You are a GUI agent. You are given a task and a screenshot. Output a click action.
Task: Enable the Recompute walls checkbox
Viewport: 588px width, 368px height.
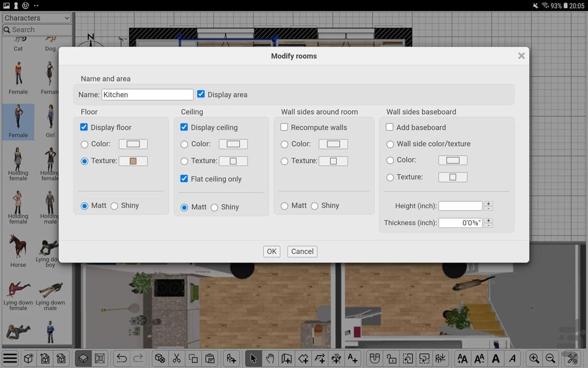285,128
